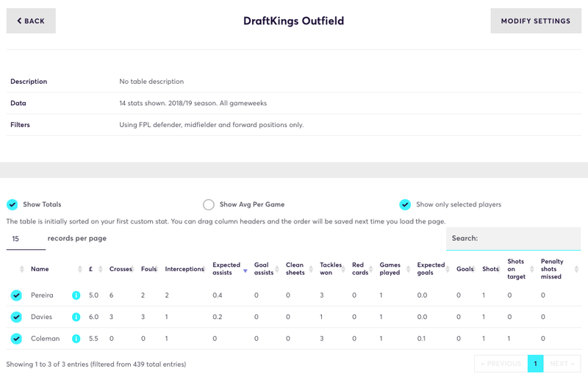Click Coleman's price 5.5
The width and height of the screenshot is (588, 380).
click(94, 339)
